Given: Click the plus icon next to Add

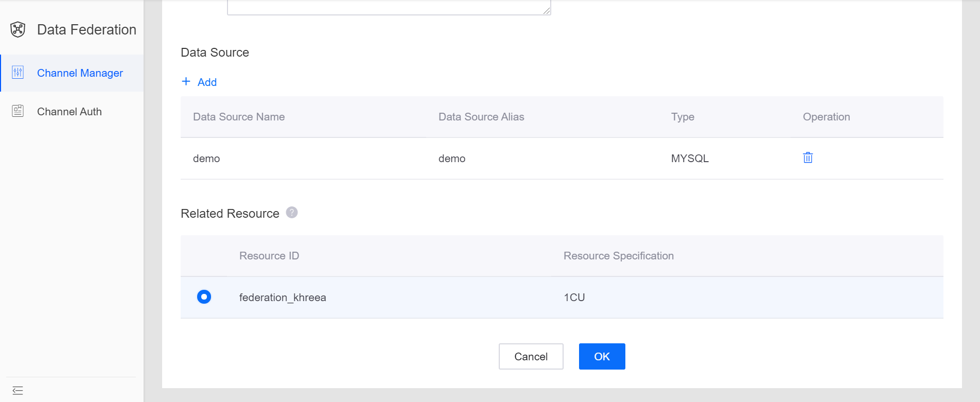Looking at the screenshot, I should click(186, 81).
